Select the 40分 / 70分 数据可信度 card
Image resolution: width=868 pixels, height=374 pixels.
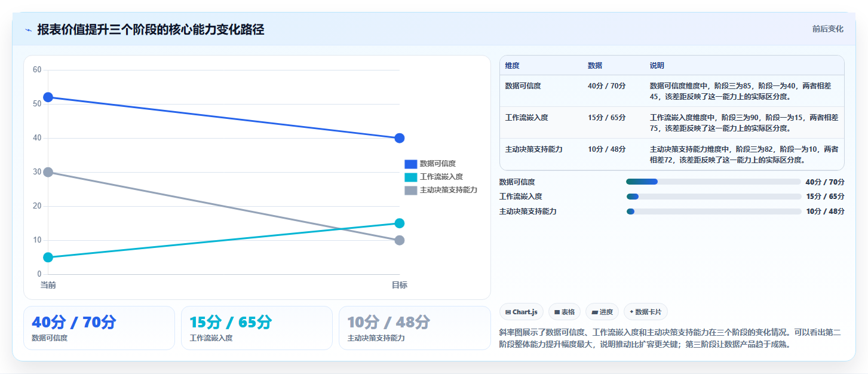99,328
